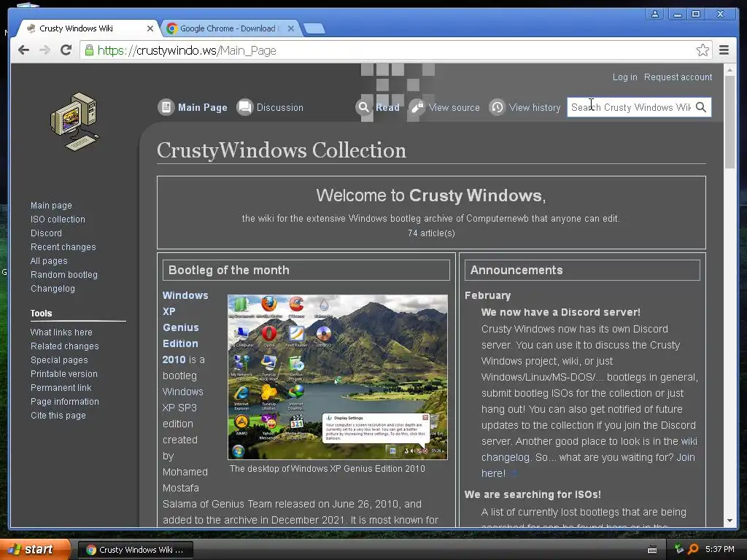Click Cite this page link
747x560 pixels.
[x=58, y=415]
